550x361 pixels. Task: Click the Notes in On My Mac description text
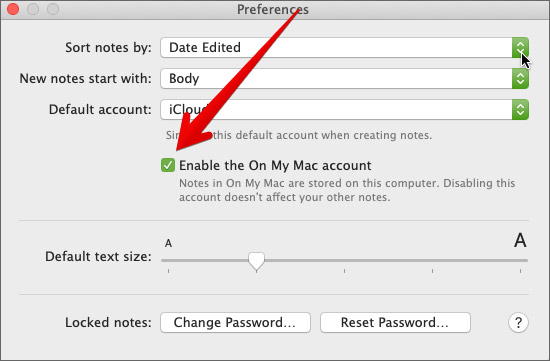pos(347,190)
